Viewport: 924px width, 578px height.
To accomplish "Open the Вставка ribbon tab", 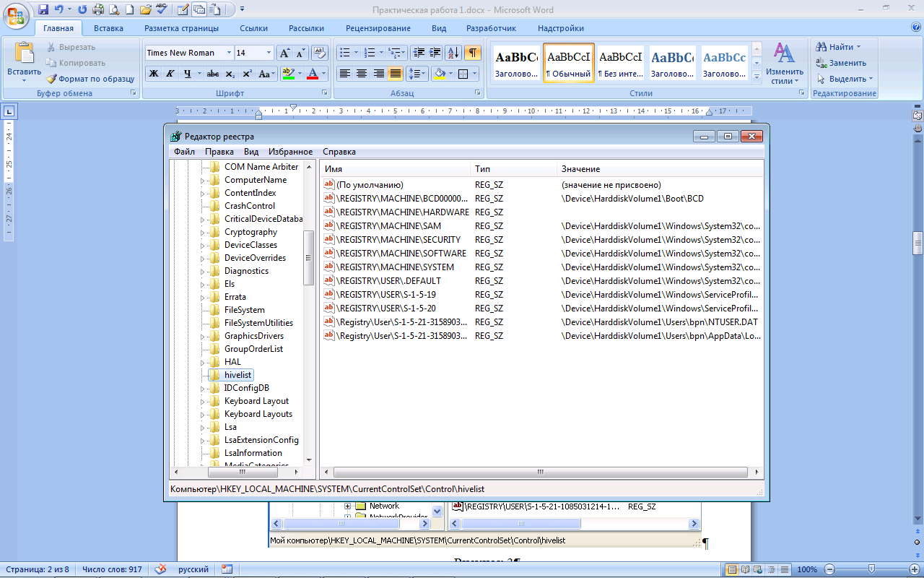I will coord(108,28).
